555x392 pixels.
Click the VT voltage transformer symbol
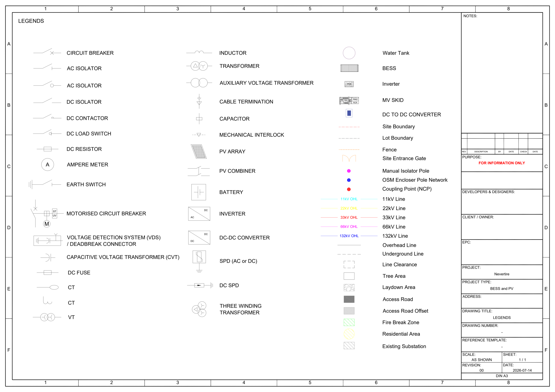[47, 317]
